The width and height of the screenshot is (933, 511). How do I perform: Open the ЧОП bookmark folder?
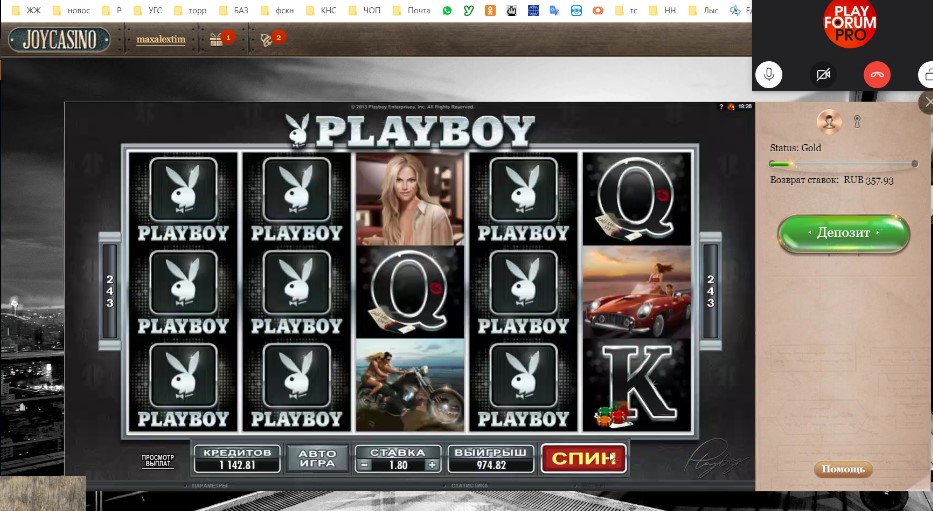point(364,10)
